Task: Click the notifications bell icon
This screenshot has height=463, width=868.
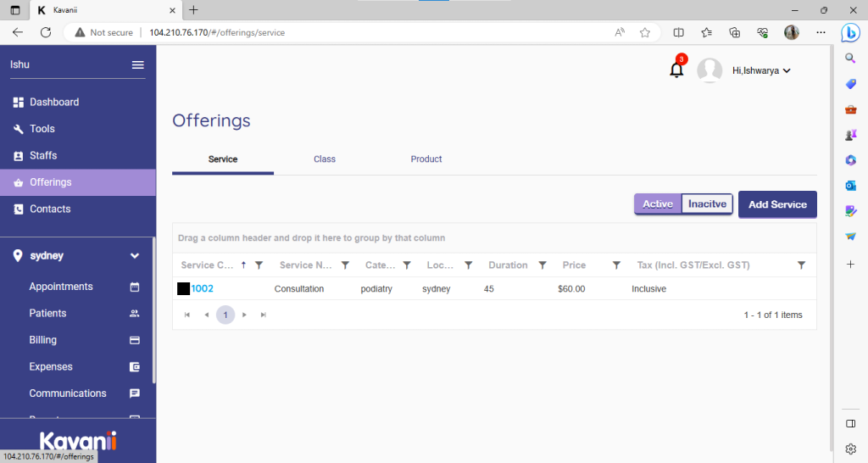Action: [x=676, y=70]
